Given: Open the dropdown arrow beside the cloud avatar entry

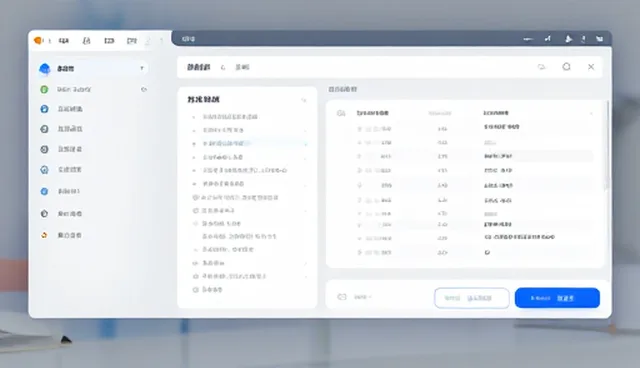Looking at the screenshot, I should (x=142, y=68).
